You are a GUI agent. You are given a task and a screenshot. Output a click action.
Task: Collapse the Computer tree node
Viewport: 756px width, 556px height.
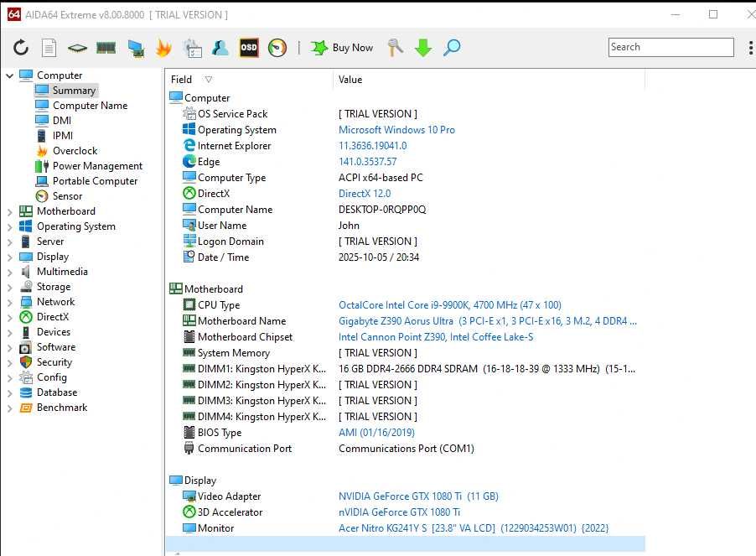pyautogui.click(x=9, y=75)
